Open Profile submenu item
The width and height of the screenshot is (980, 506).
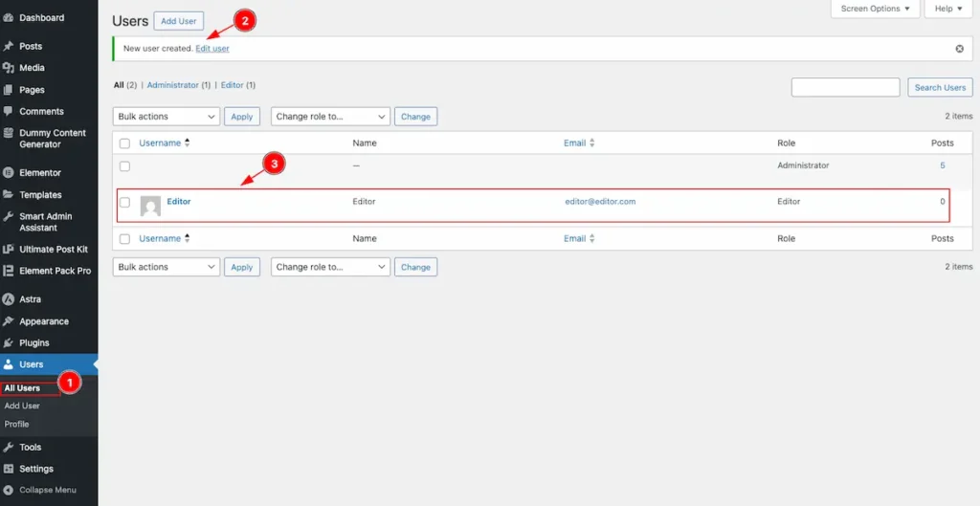click(17, 424)
